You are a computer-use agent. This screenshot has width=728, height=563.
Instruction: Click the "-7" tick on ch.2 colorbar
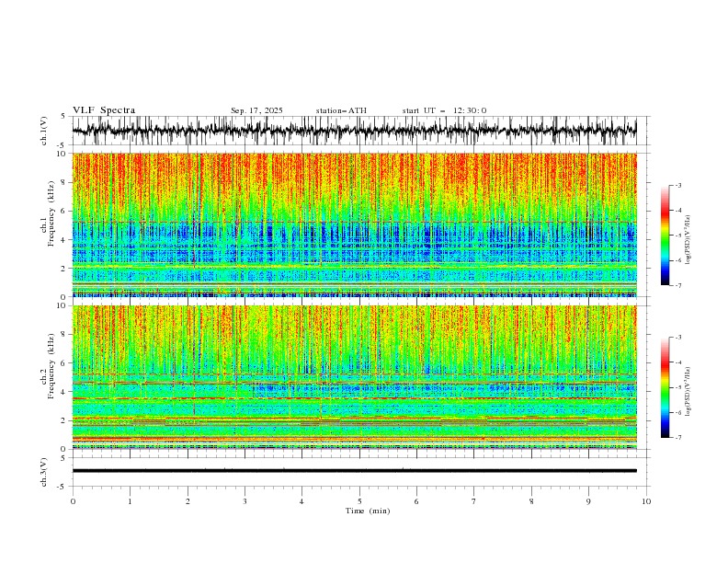[x=678, y=438]
